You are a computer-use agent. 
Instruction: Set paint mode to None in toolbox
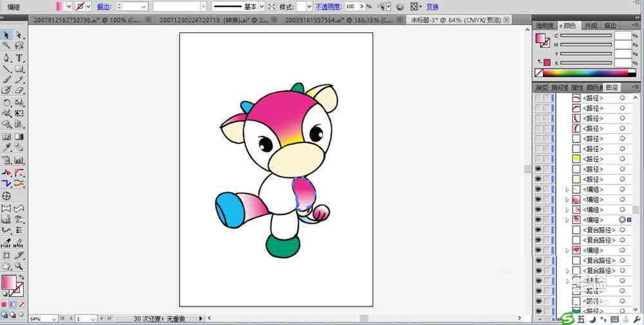22,304
